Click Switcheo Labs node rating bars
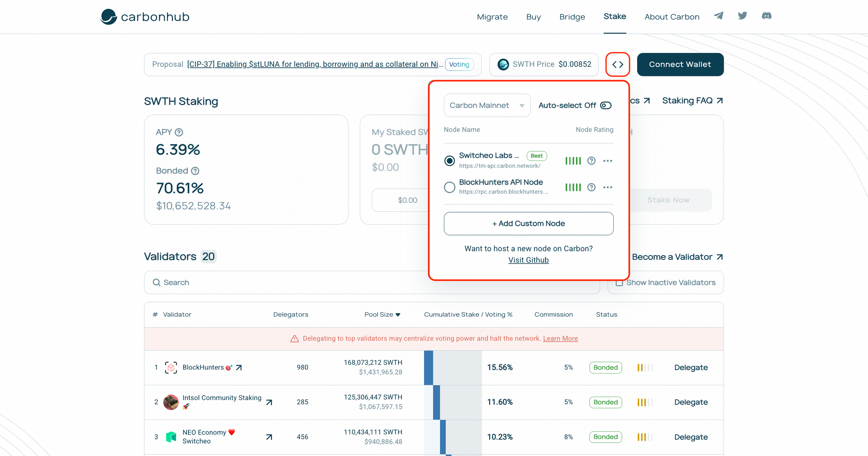Viewport: 868px width, 456px height. (x=573, y=161)
